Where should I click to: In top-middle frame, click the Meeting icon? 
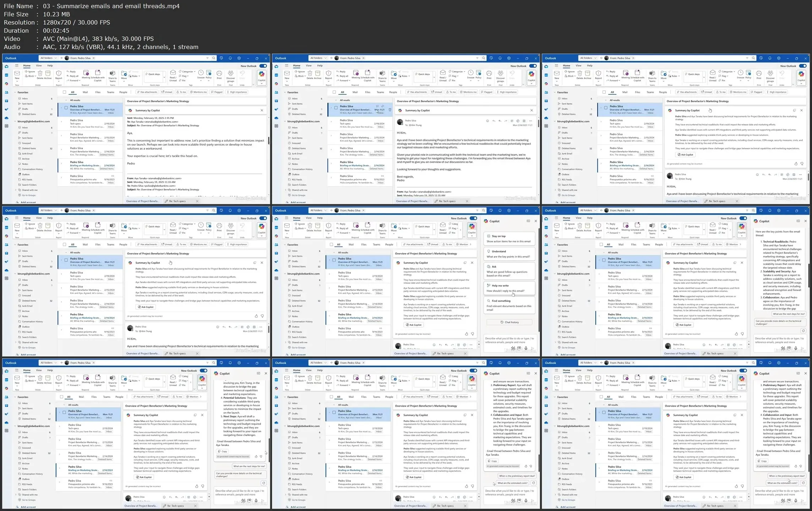[x=356, y=72]
